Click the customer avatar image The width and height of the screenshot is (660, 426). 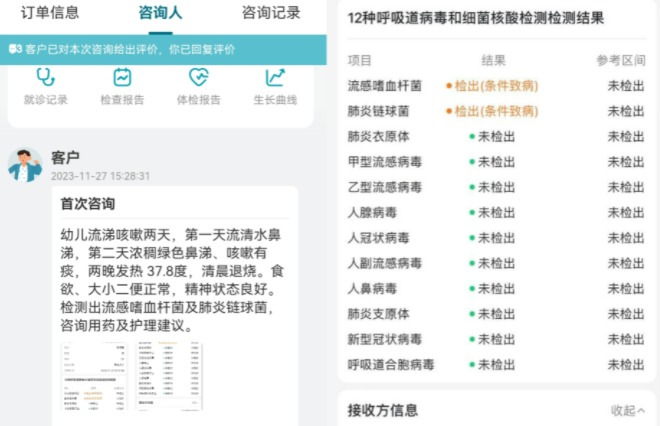pyautogui.click(x=25, y=165)
